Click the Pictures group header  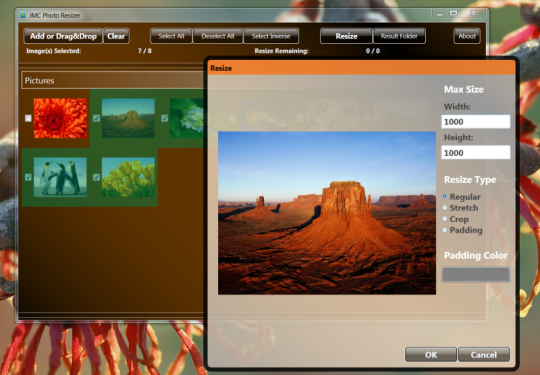(x=113, y=81)
